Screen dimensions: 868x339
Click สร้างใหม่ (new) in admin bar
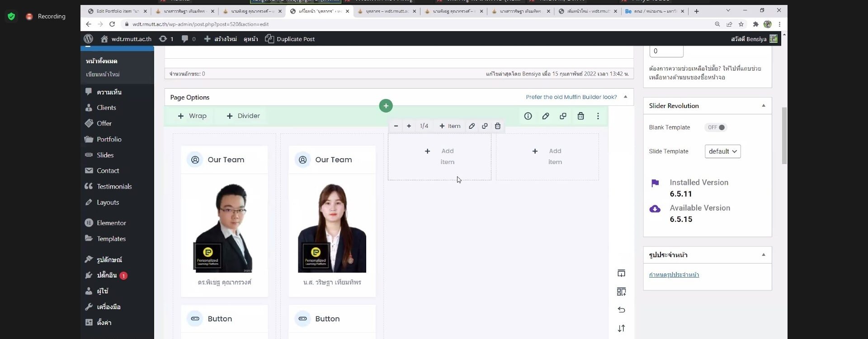[x=221, y=39]
